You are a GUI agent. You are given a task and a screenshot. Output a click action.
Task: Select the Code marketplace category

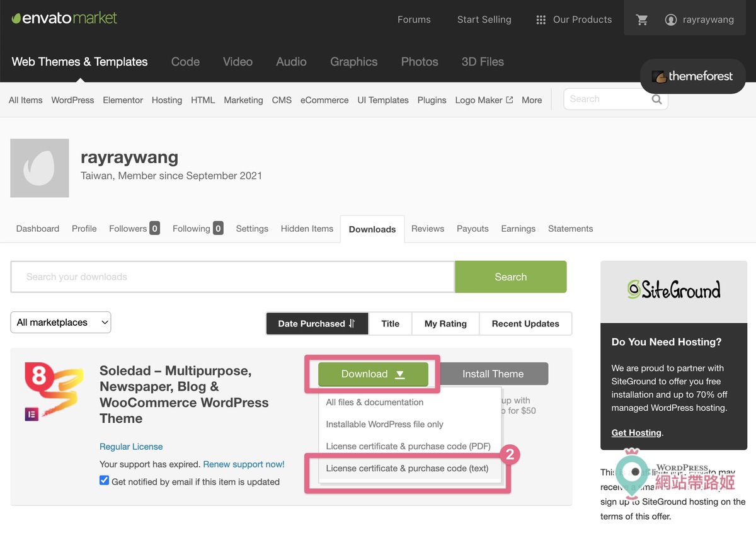point(185,62)
